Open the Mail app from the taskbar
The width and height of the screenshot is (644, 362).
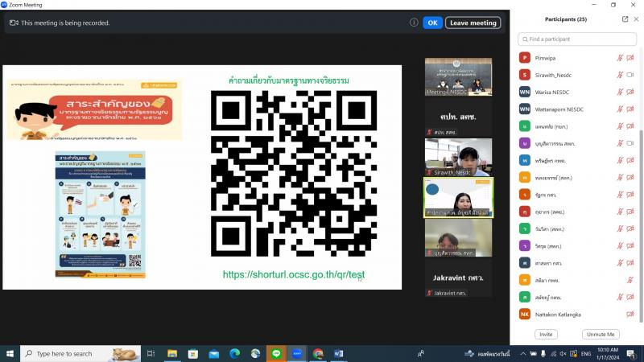click(x=214, y=353)
